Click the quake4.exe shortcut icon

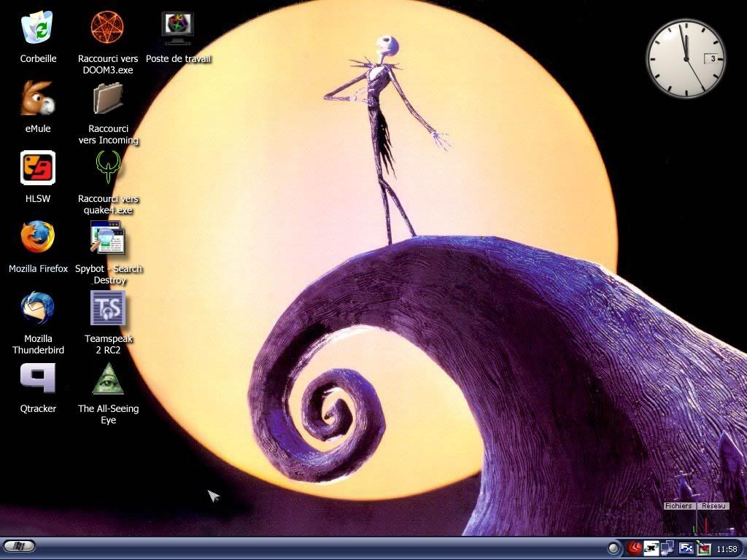tap(108, 168)
